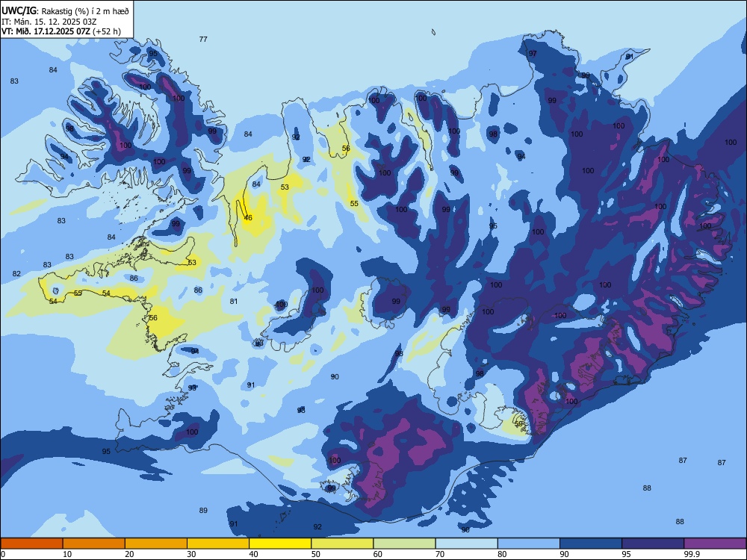Click the '40' legend scale label

(x=253, y=554)
